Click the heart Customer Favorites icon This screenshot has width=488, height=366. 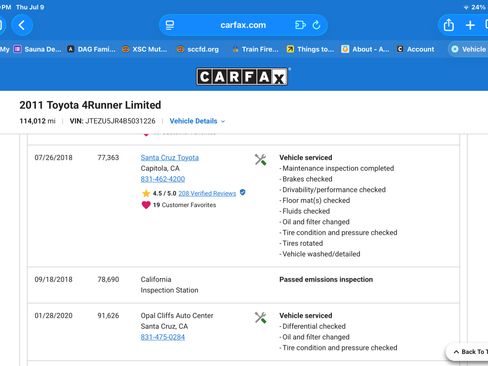point(146,205)
